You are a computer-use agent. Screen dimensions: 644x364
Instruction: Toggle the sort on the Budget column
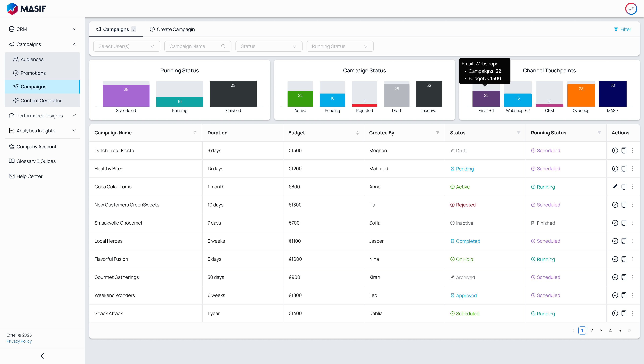coord(357,133)
